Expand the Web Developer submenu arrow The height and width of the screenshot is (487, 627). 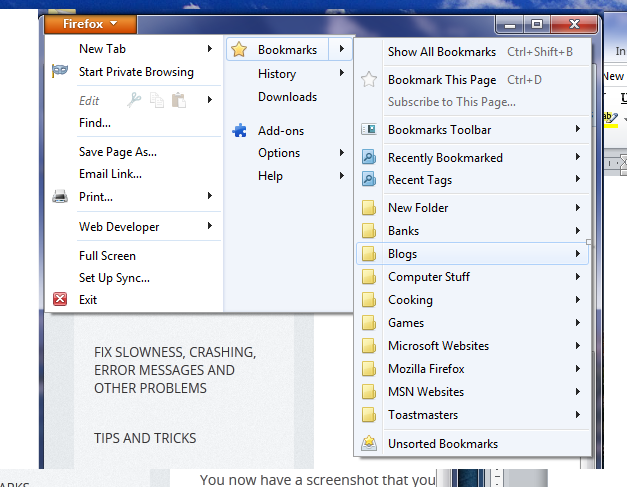tap(210, 226)
